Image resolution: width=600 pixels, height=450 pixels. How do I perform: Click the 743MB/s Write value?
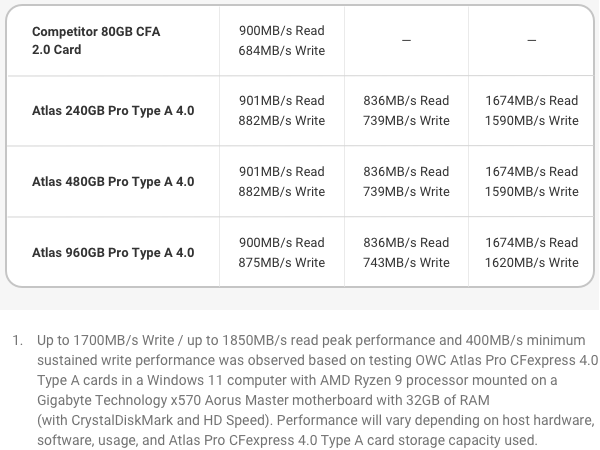click(x=406, y=263)
